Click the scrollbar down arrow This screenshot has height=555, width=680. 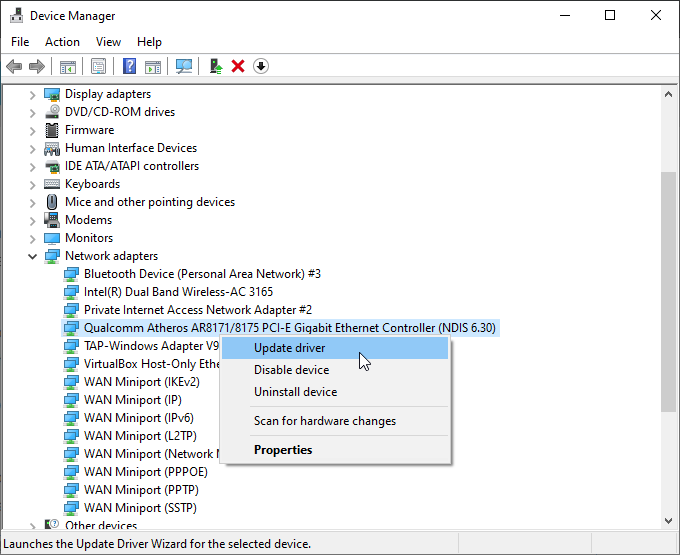[668, 520]
